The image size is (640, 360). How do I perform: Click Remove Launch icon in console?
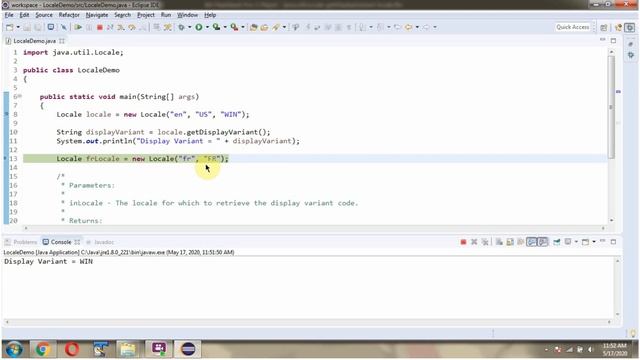(x=474, y=242)
